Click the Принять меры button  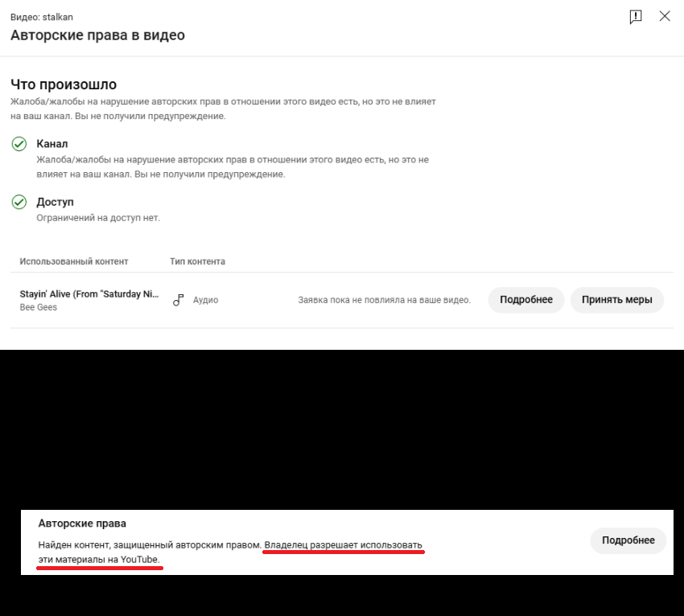617,300
